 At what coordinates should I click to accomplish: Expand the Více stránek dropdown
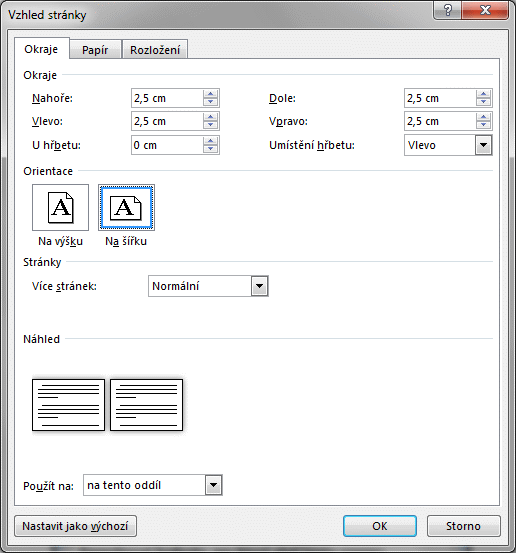point(260,286)
